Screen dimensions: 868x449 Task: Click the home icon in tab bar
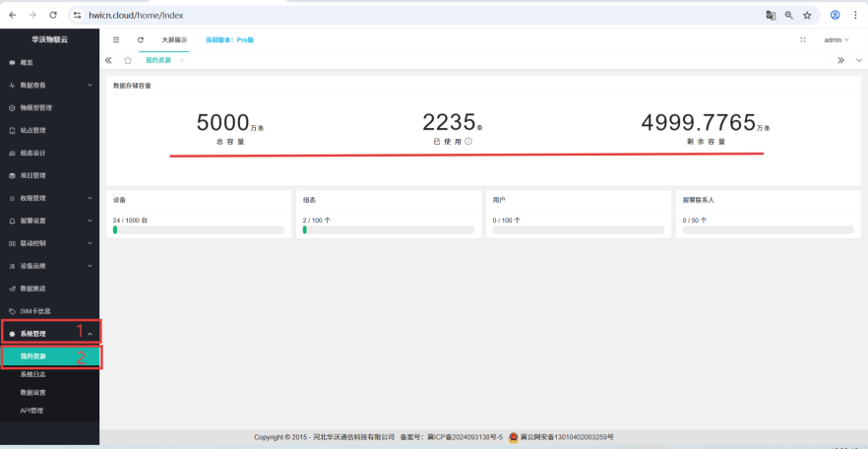(x=128, y=60)
